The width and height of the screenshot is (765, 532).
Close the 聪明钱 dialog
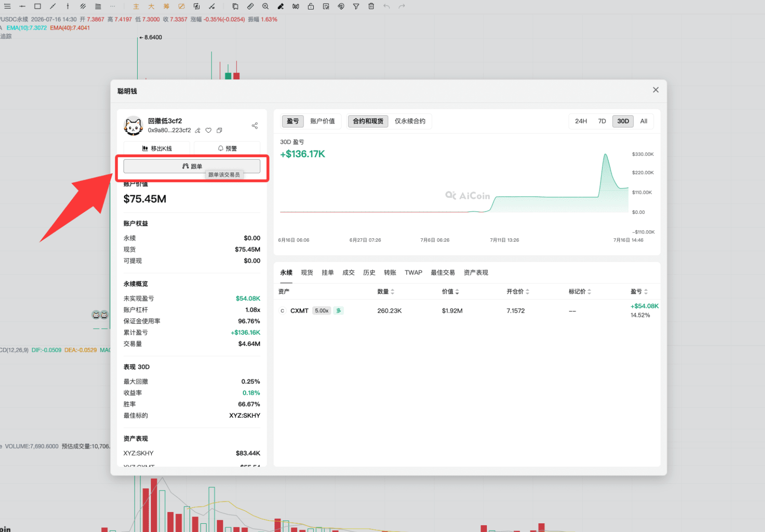(656, 90)
